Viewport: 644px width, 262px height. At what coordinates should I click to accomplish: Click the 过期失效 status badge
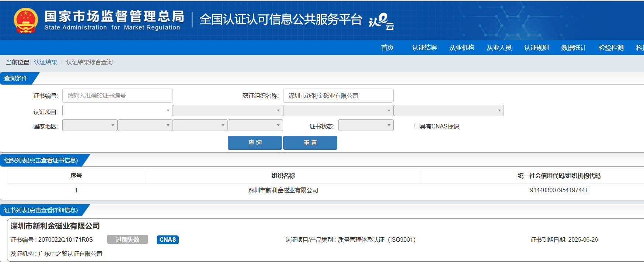pyautogui.click(x=128, y=239)
